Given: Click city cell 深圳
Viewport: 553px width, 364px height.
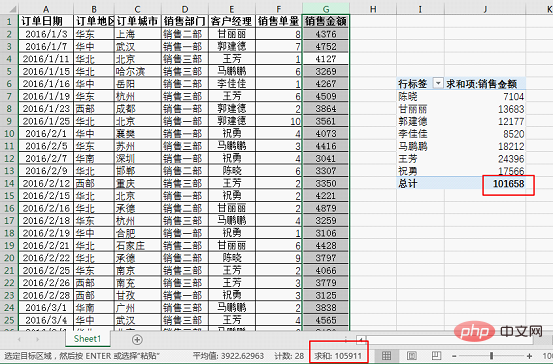Looking at the screenshot, I should pyautogui.click(x=138, y=158).
